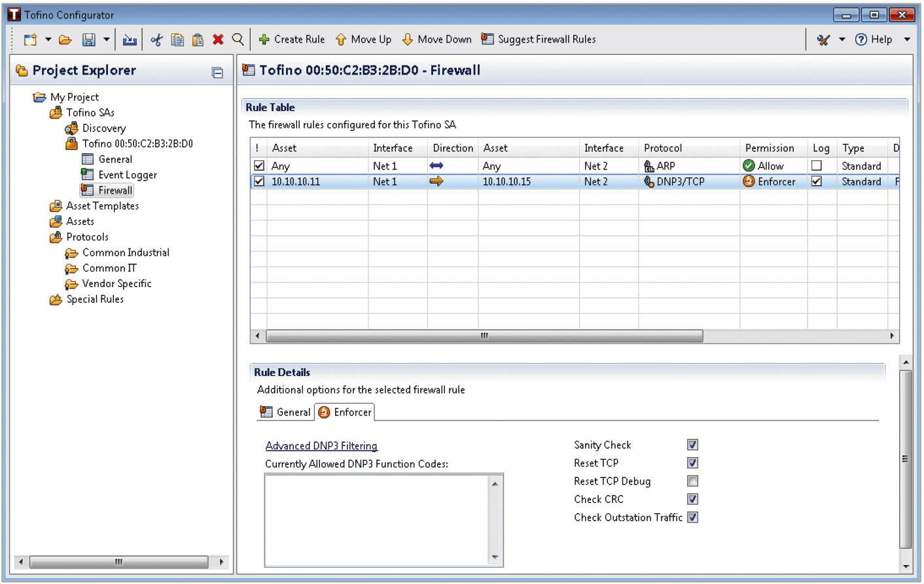
Task: Click rule table scroll right arrow
Action: pos(892,336)
